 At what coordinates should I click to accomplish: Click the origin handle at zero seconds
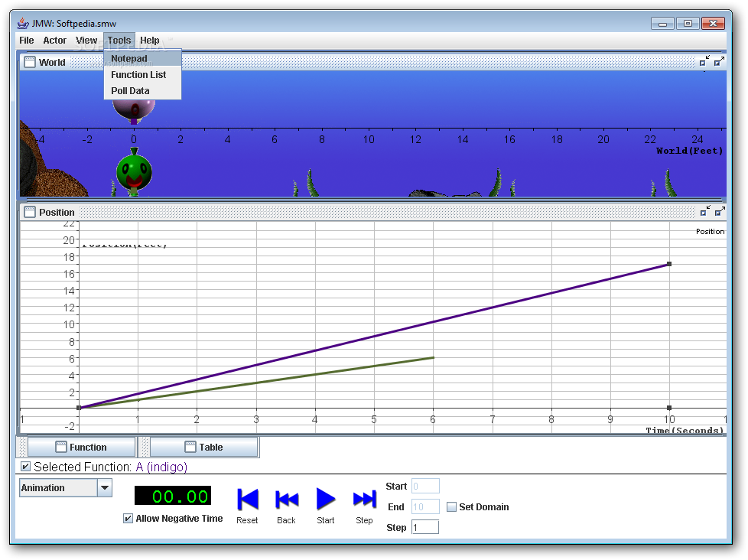point(80,408)
